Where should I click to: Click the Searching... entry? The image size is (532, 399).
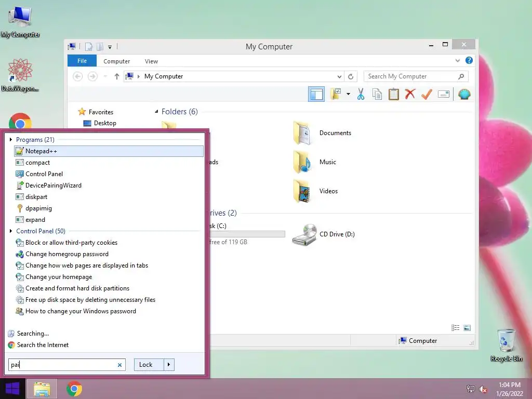[x=29, y=333]
